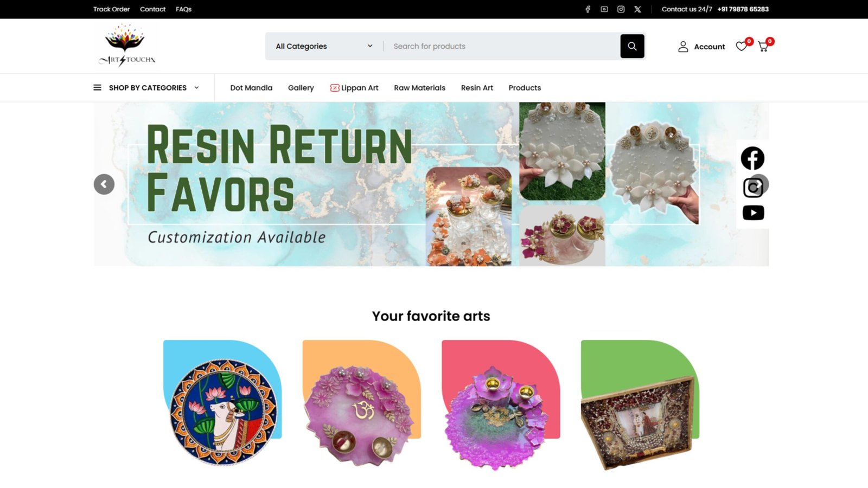This screenshot has height=488, width=868.
Task: Go to the previous banner slide arrow
Action: click(104, 184)
